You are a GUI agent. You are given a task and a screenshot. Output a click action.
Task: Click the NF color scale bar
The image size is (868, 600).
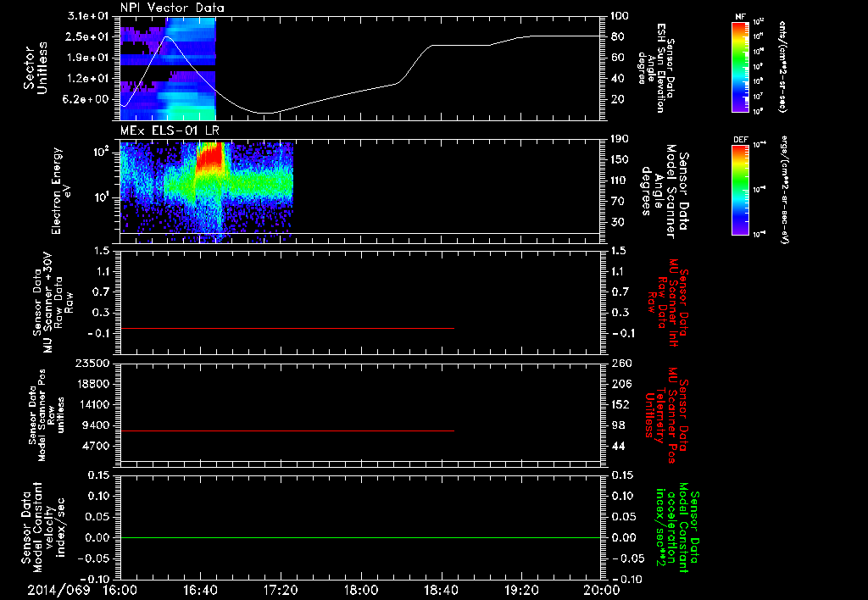740,66
